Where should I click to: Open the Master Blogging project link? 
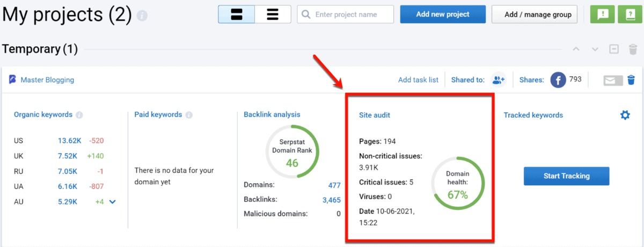coord(47,80)
